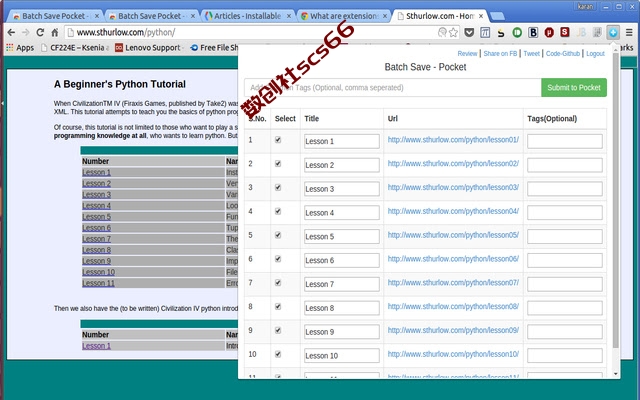Close the Articles - Installable tab
Screen dimensions: 640x400
[289, 16]
